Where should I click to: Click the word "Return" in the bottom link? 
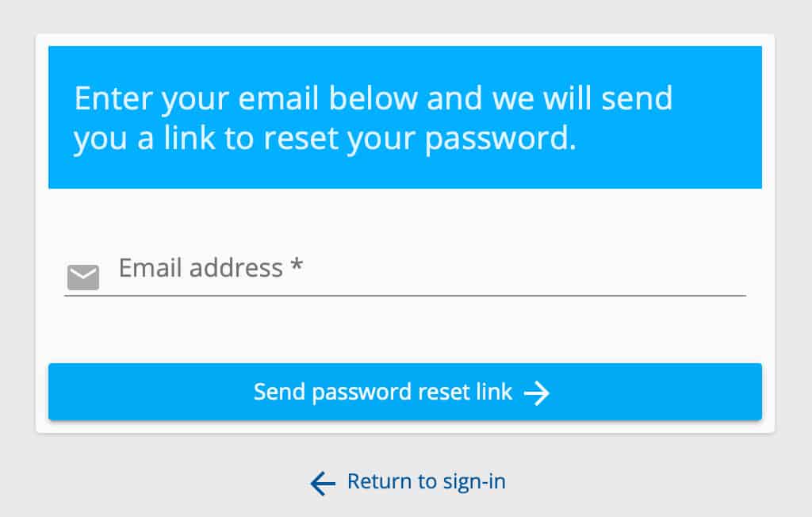[x=381, y=481]
